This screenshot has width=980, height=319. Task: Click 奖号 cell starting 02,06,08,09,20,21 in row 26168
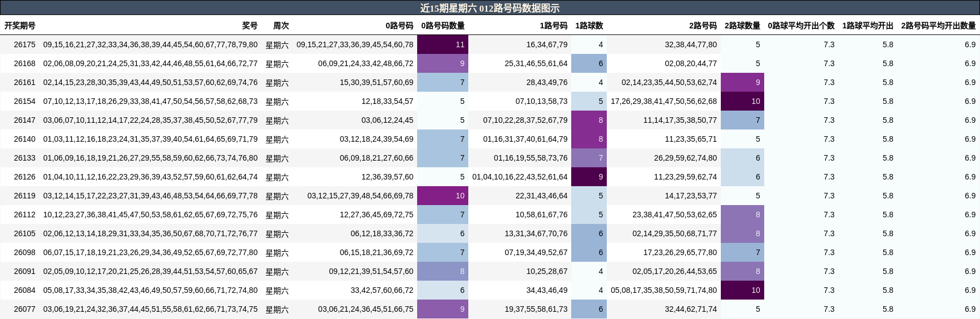150,63
